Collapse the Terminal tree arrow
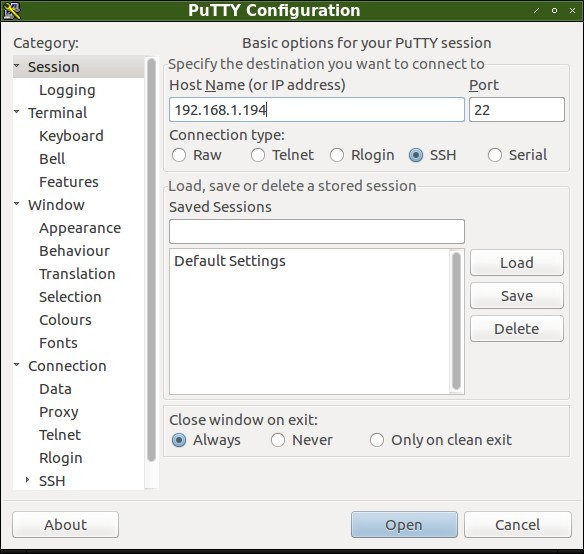The width and height of the screenshot is (584, 554). [17, 111]
